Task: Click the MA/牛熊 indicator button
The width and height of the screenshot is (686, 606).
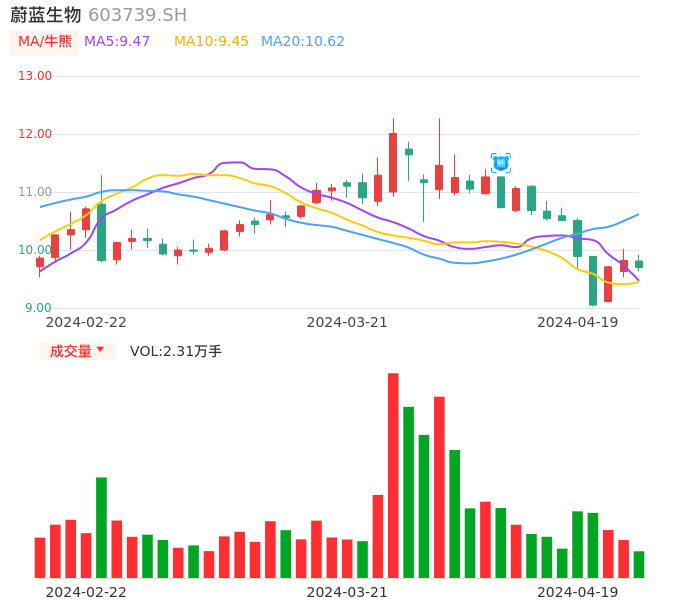Action: click(44, 42)
